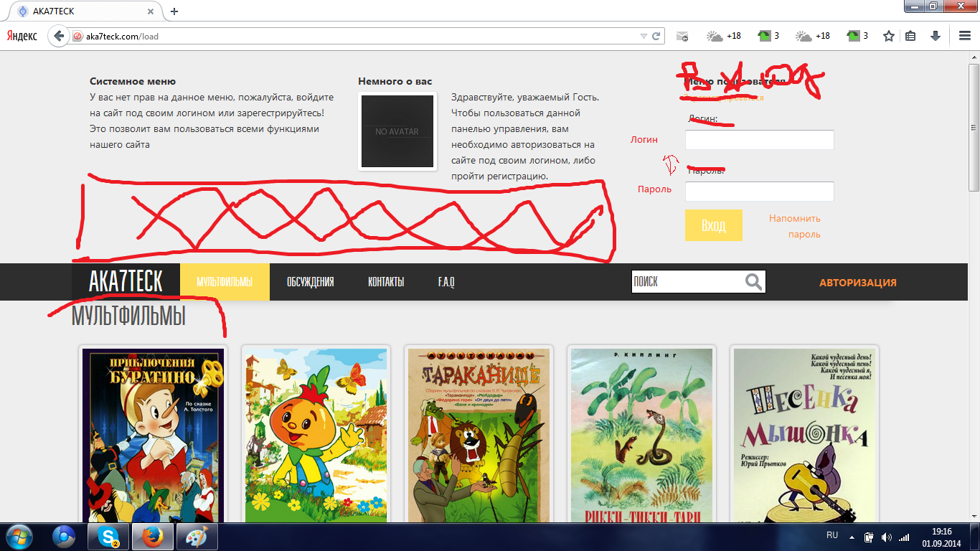980x551 pixels.
Task: Click the AKA7TECK site logo
Action: pos(126,282)
